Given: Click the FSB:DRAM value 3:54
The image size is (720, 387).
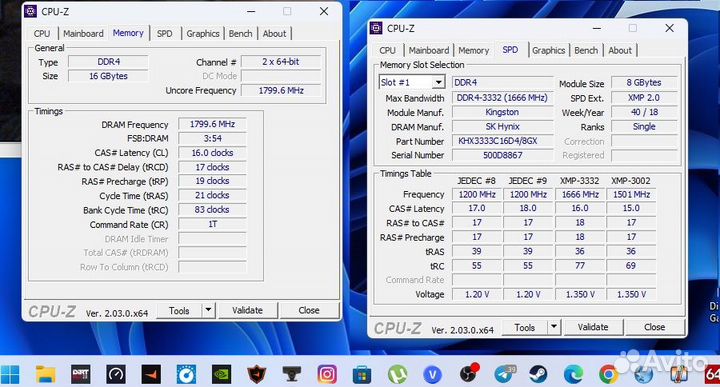Looking at the screenshot, I should (x=212, y=138).
